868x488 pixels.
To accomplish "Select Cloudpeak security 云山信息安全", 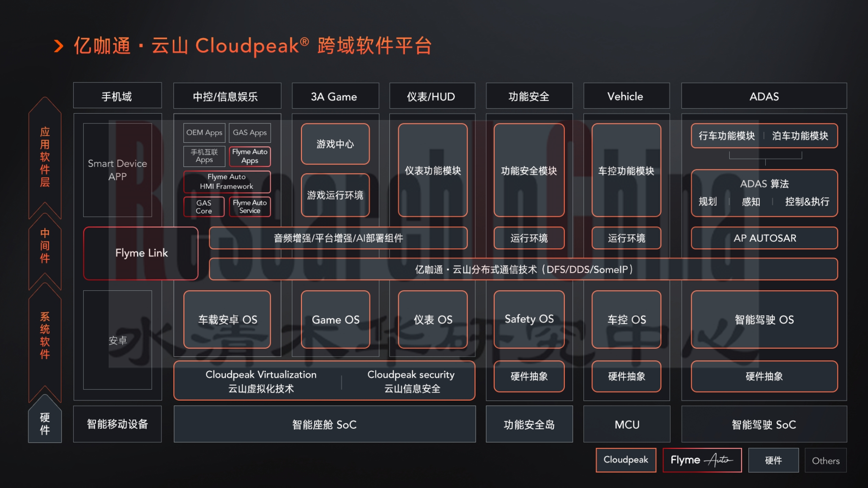I will pyautogui.click(x=411, y=381).
